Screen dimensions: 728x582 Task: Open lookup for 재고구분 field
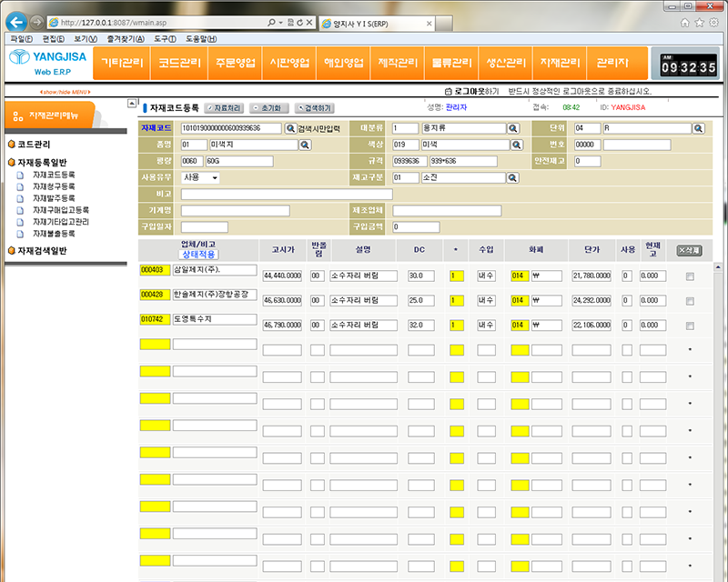pos(512,177)
